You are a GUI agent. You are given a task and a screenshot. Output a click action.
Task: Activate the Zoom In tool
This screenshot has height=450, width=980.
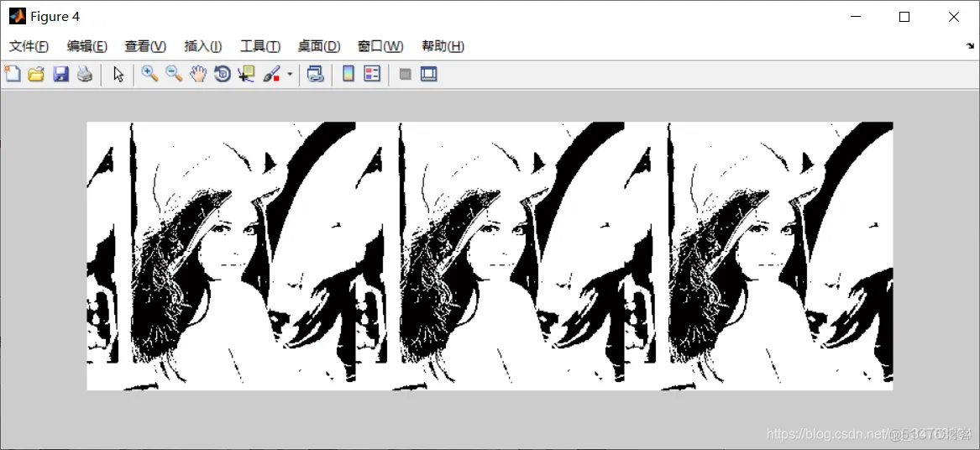149,75
